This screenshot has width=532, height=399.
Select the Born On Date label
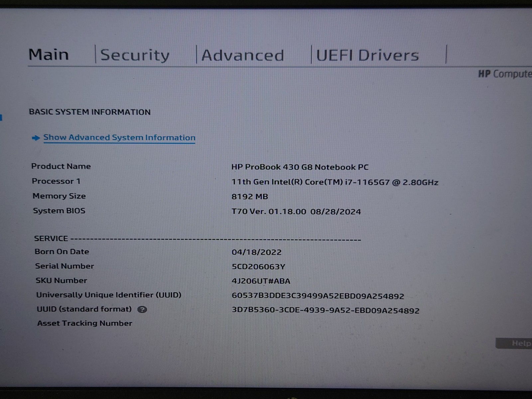62,252
